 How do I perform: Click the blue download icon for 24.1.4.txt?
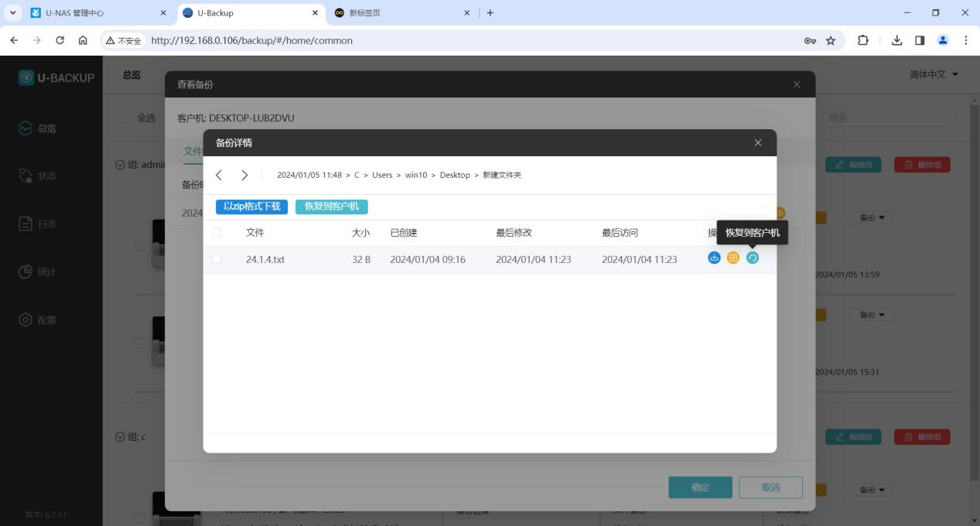pyautogui.click(x=714, y=258)
